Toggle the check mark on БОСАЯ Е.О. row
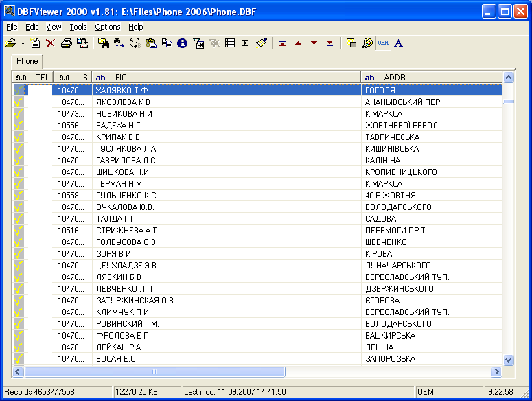532x401 pixels. [19, 359]
